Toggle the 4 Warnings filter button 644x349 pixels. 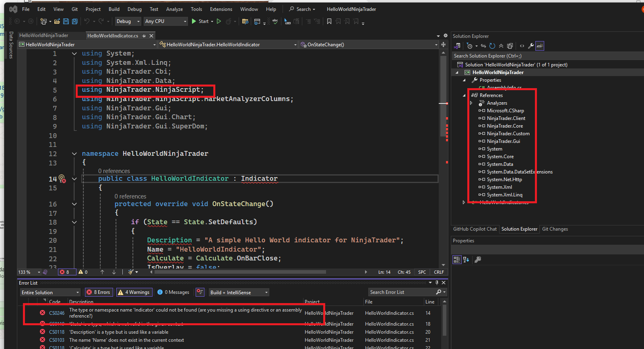click(x=134, y=292)
